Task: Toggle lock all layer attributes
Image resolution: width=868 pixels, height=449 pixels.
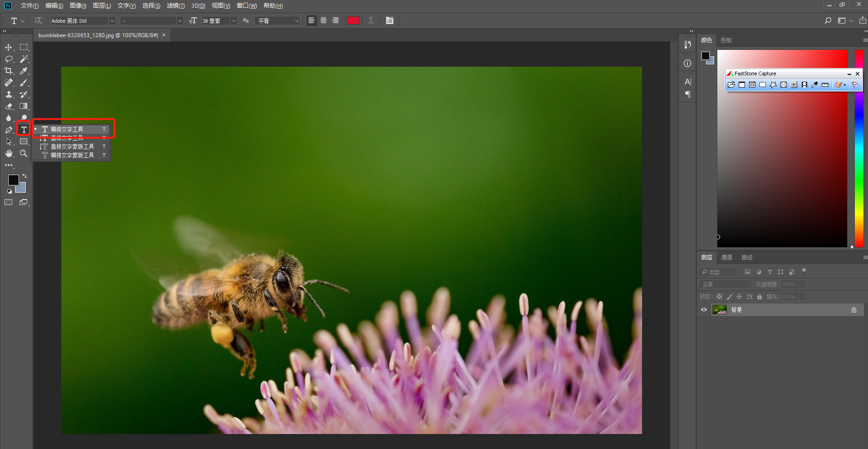Action: 760,297
